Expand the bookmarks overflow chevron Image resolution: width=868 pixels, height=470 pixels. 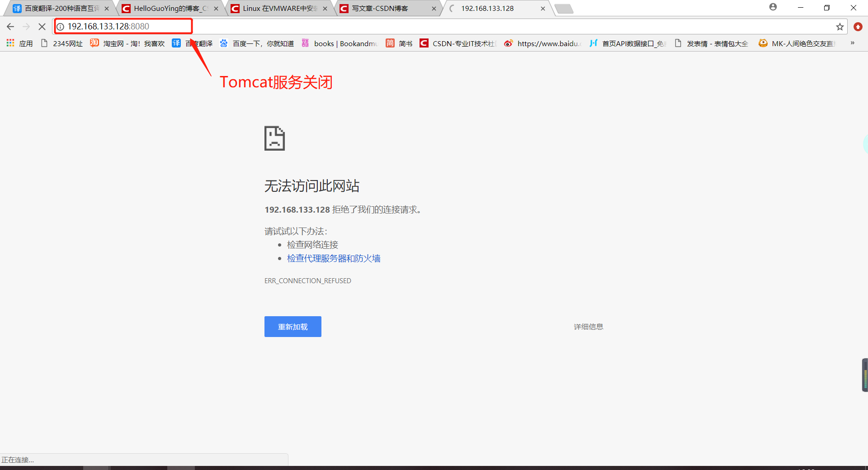pyautogui.click(x=853, y=43)
